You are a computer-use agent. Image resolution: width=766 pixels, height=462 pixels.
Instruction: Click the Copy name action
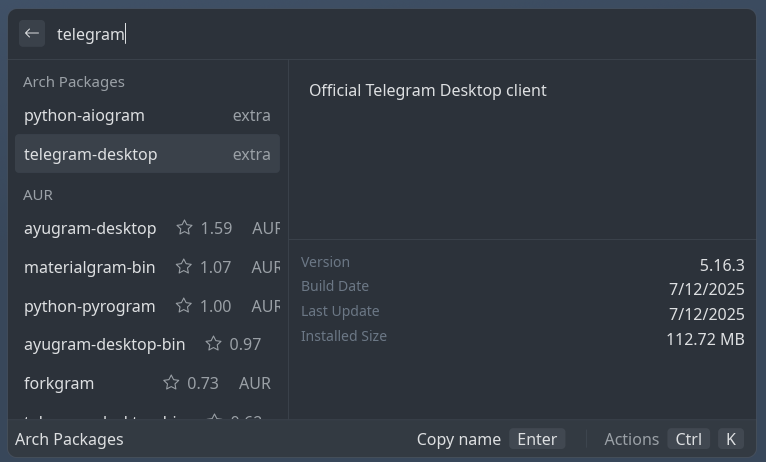459,439
